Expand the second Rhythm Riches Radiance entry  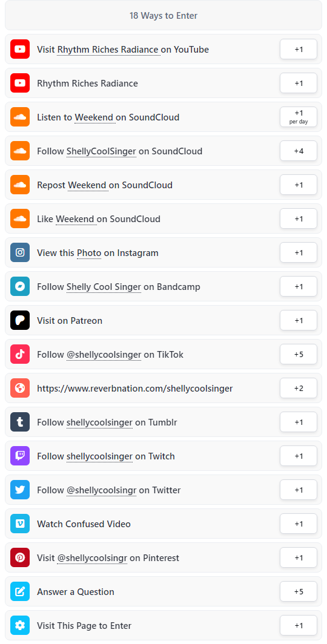[163, 84]
